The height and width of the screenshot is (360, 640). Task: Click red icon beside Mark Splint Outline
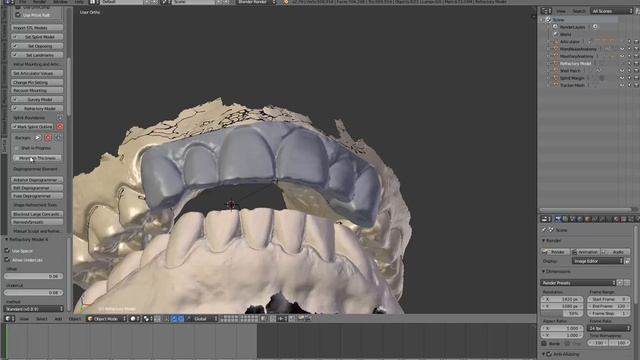click(60, 127)
